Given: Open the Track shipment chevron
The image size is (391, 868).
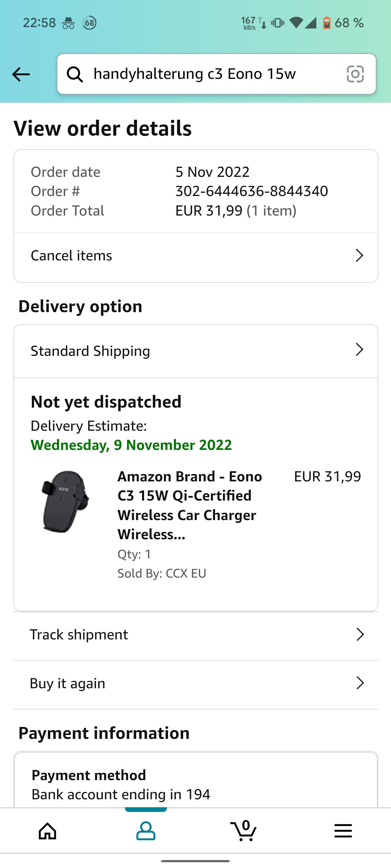Looking at the screenshot, I should (360, 634).
